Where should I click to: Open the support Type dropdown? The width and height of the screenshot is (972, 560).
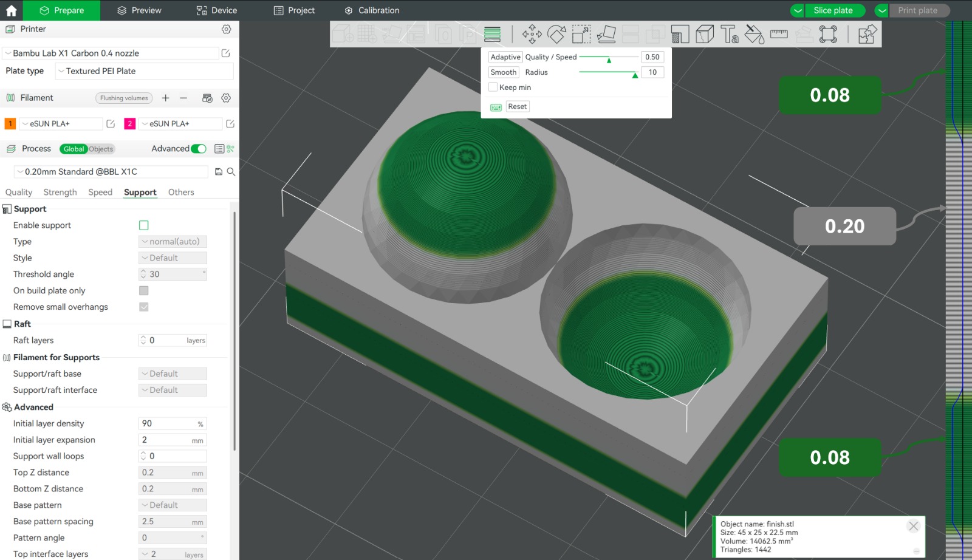[173, 242]
